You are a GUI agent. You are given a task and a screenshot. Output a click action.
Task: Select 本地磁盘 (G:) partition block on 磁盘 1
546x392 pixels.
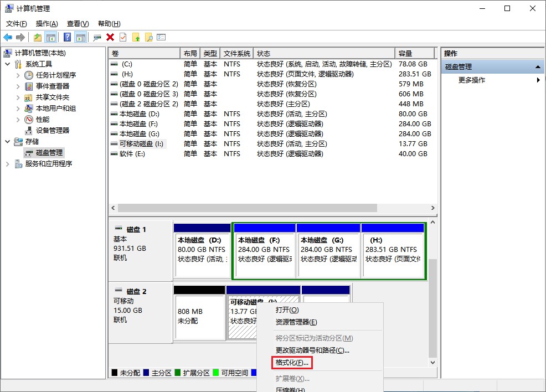coord(328,251)
